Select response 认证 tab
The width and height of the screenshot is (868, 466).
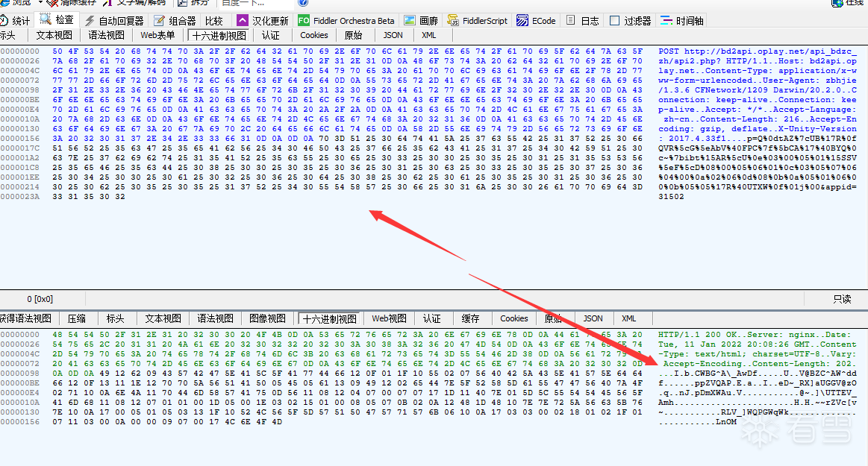432,319
